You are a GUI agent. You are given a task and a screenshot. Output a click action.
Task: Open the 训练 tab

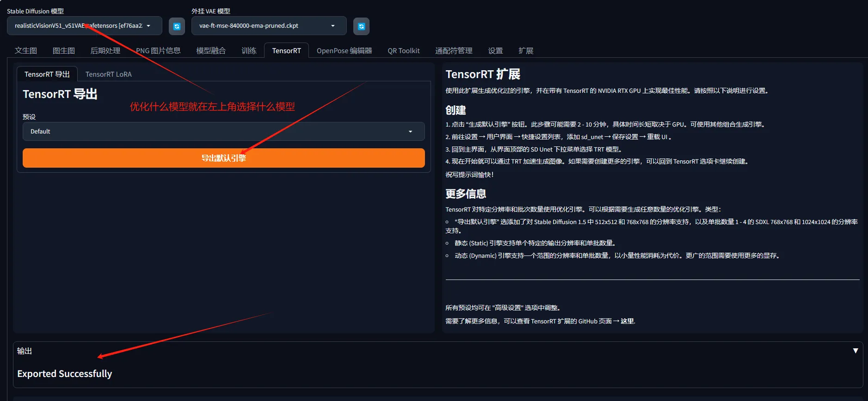tap(249, 51)
